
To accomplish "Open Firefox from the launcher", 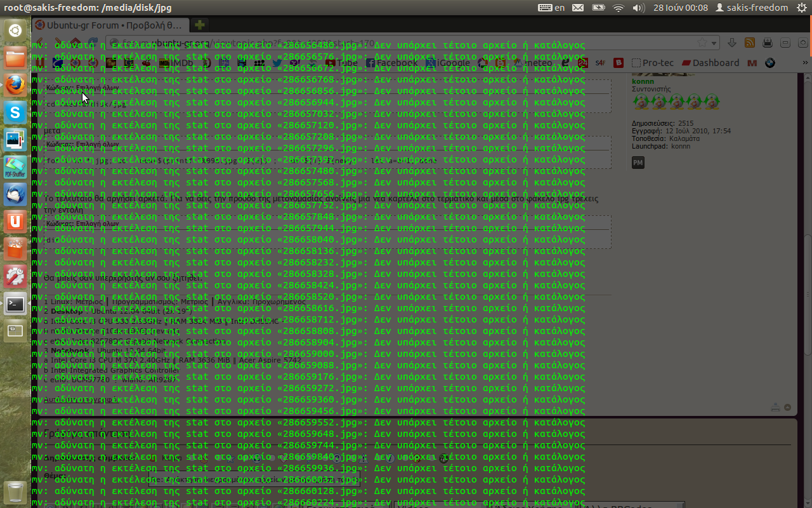I will [15, 85].
